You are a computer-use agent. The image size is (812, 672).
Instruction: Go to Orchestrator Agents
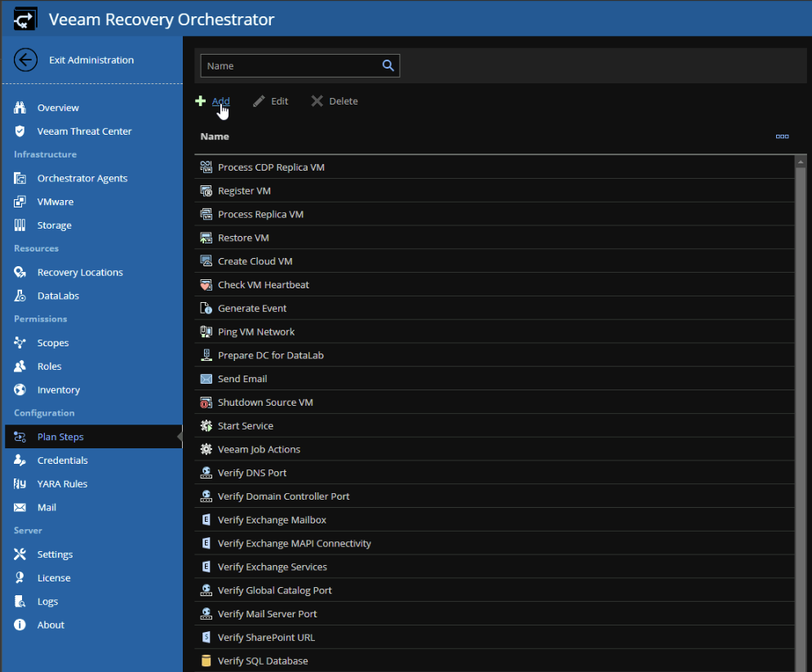[82, 178]
